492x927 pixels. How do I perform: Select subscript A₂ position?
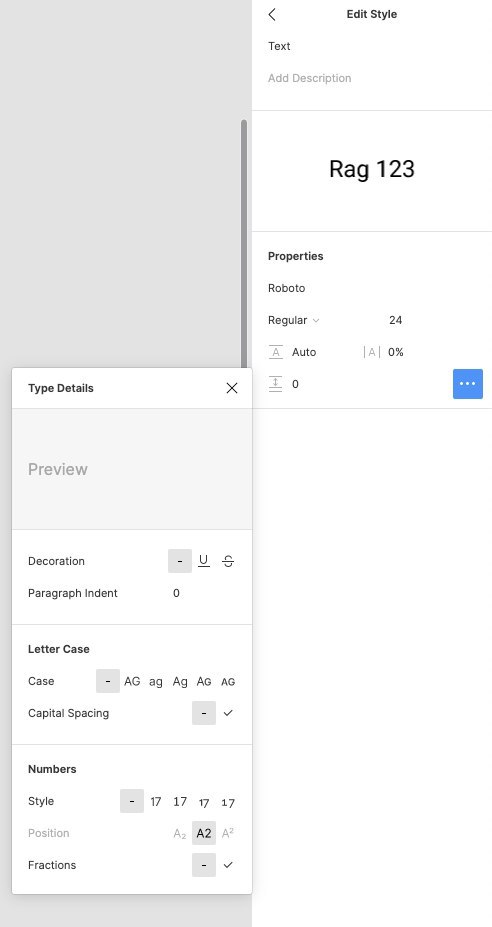click(x=180, y=833)
